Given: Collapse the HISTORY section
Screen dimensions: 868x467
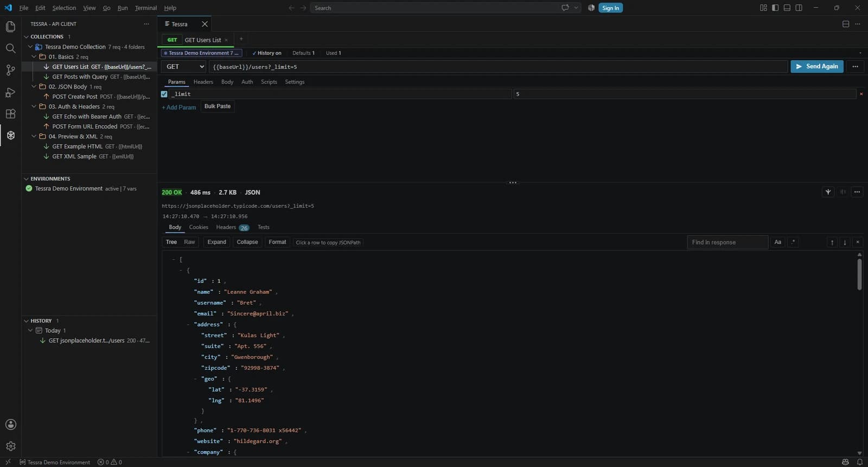Looking at the screenshot, I should click(x=26, y=321).
